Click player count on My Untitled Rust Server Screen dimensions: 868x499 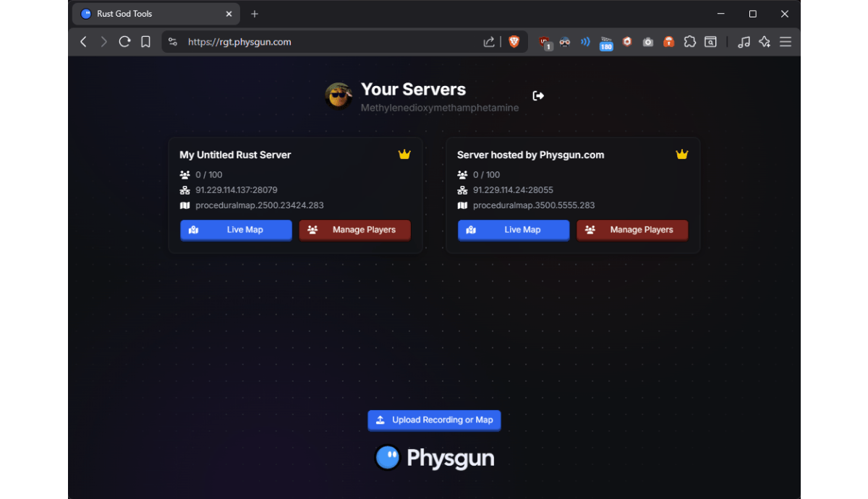209,175
